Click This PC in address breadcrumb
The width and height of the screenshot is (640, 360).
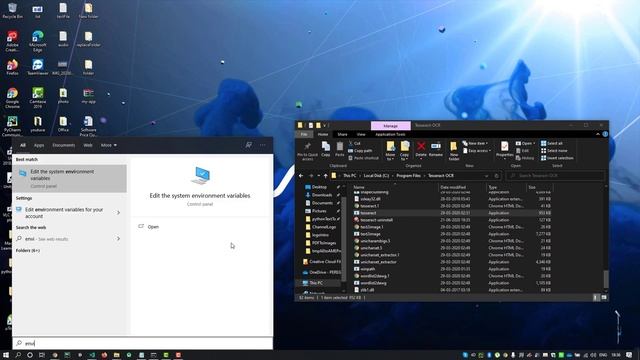349,176
